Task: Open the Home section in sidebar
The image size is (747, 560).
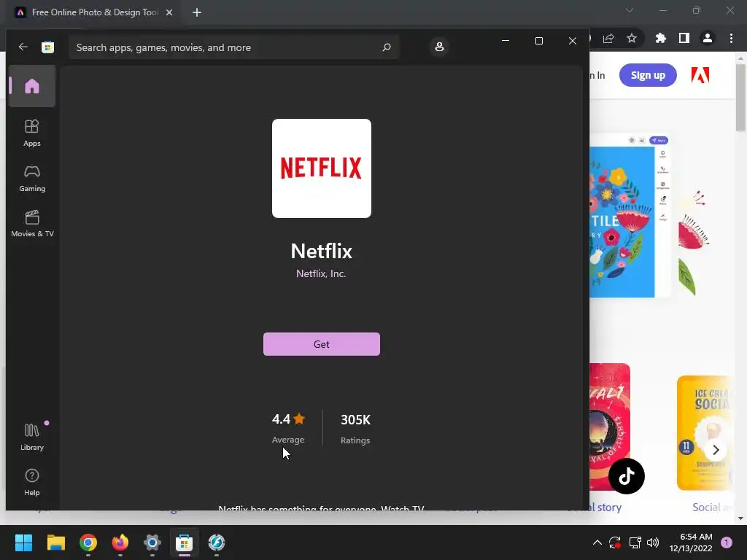Action: click(x=32, y=86)
